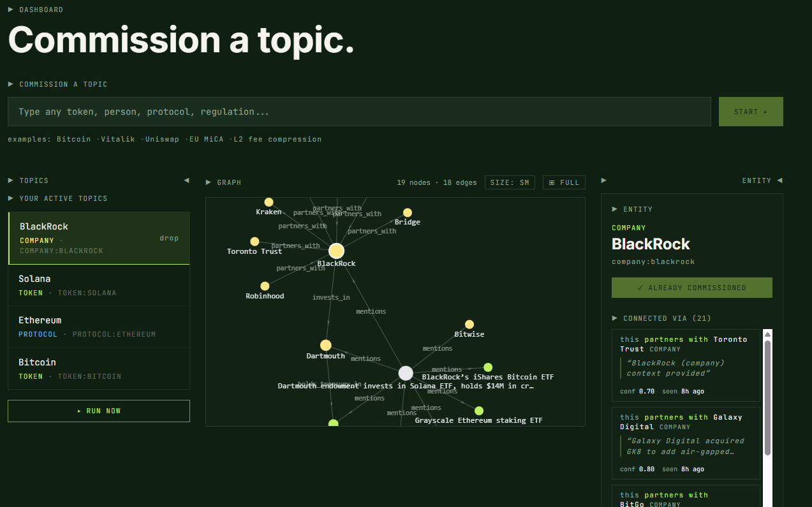Screen dimensions: 812x507
Task: Click the START button
Action: click(751, 112)
